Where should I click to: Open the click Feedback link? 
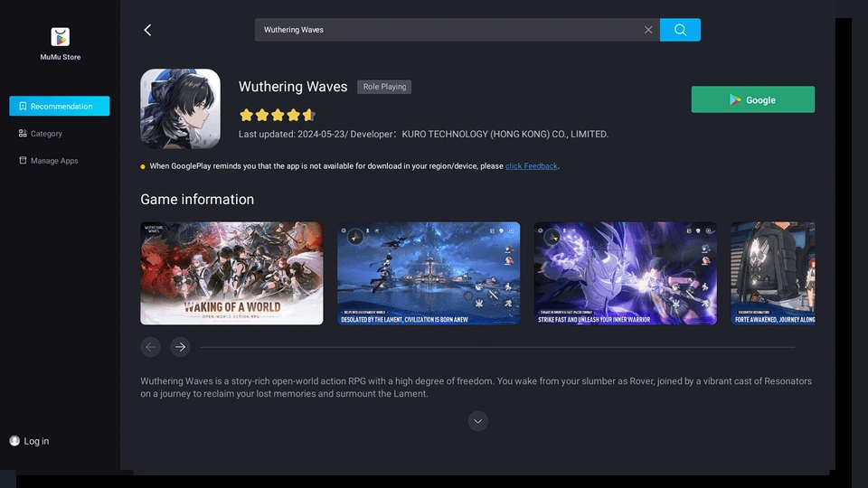[x=531, y=166]
